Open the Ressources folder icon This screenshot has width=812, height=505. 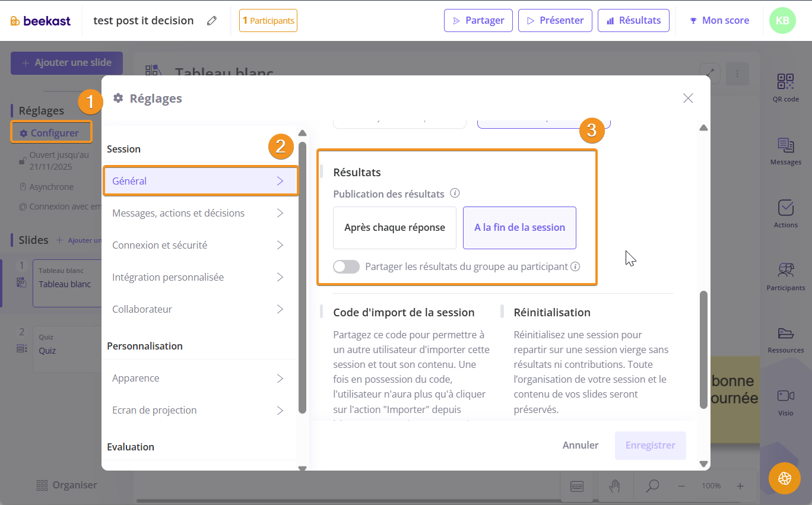(785, 334)
